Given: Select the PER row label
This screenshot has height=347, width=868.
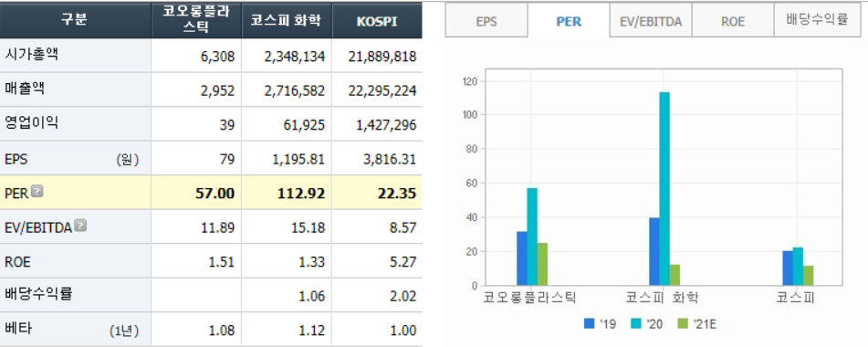Looking at the screenshot, I should click(16, 194).
